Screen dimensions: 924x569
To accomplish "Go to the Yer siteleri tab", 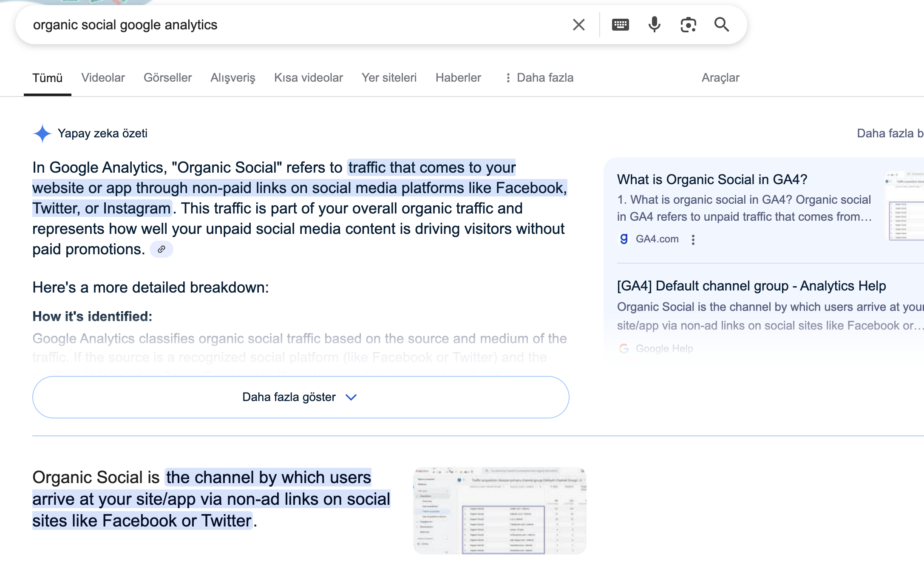I will pyautogui.click(x=389, y=78).
